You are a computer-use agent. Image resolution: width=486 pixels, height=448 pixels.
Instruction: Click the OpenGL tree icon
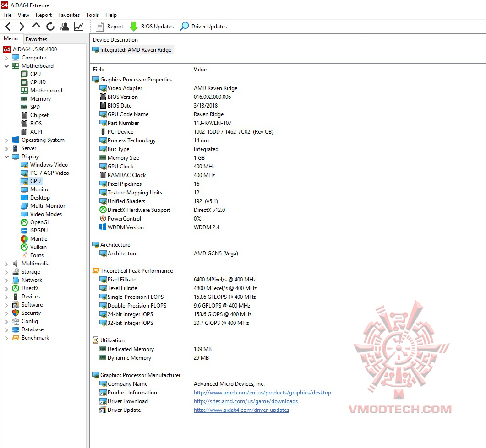pyautogui.click(x=24, y=222)
